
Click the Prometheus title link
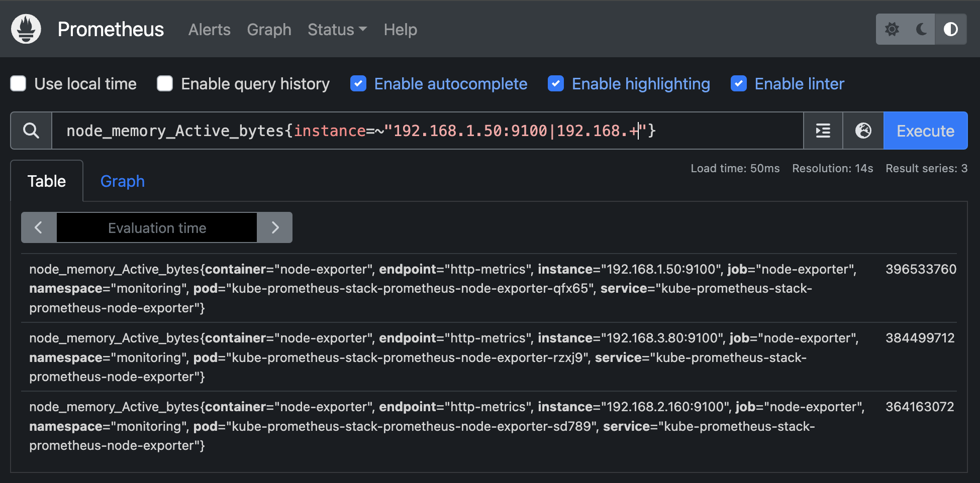click(111, 29)
